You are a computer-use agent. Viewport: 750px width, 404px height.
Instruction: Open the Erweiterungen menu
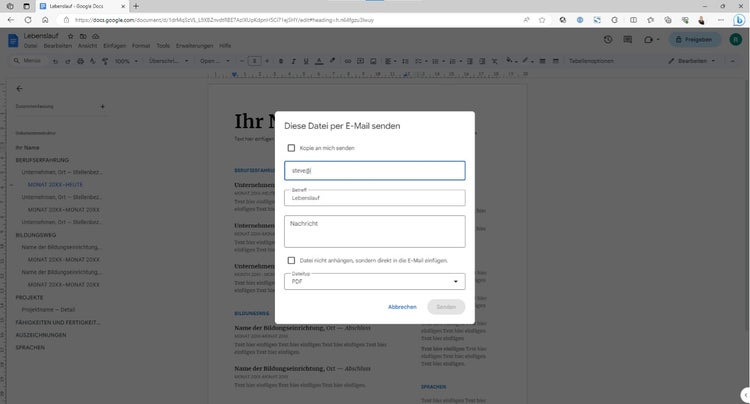194,46
